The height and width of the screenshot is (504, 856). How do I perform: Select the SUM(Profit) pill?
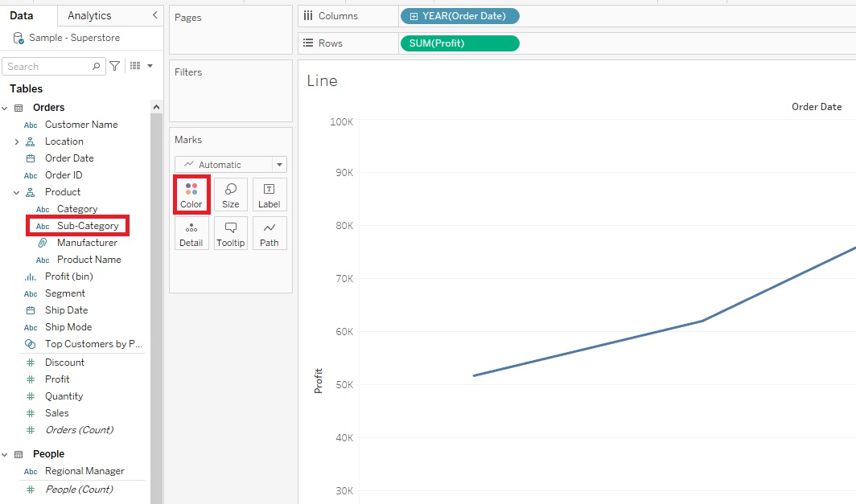point(459,43)
